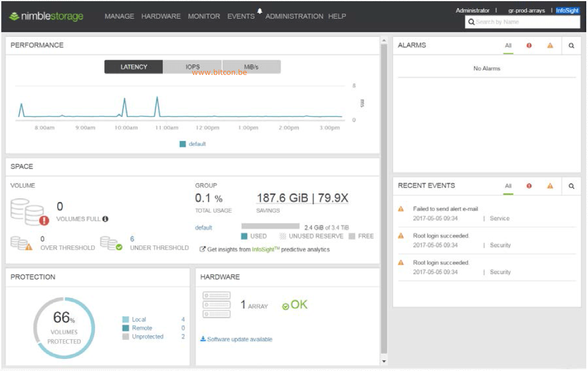Screen dimensions: 588x371
Task: Toggle the default series in chart legend
Action: tap(193, 144)
